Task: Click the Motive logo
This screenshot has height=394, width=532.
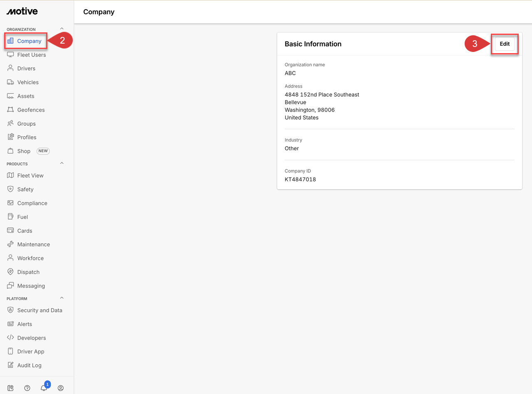Action: click(x=22, y=11)
